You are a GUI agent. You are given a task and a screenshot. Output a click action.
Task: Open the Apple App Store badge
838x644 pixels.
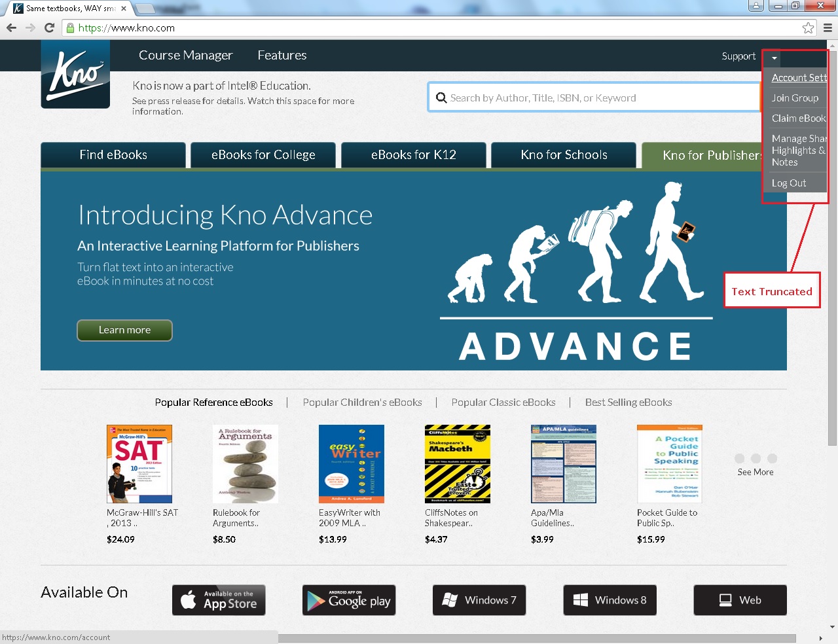219,600
